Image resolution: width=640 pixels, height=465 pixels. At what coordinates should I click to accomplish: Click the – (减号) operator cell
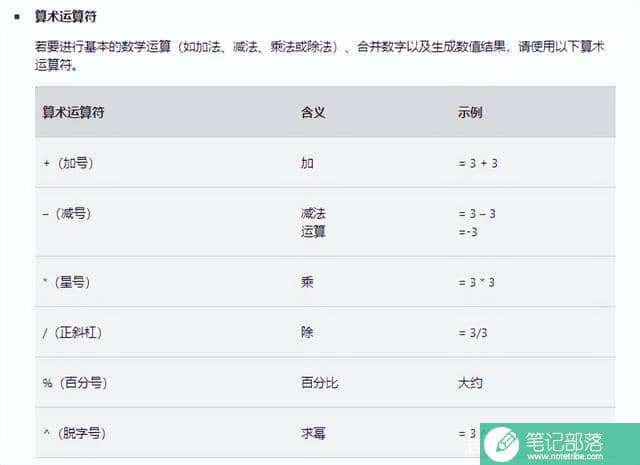[x=67, y=213]
